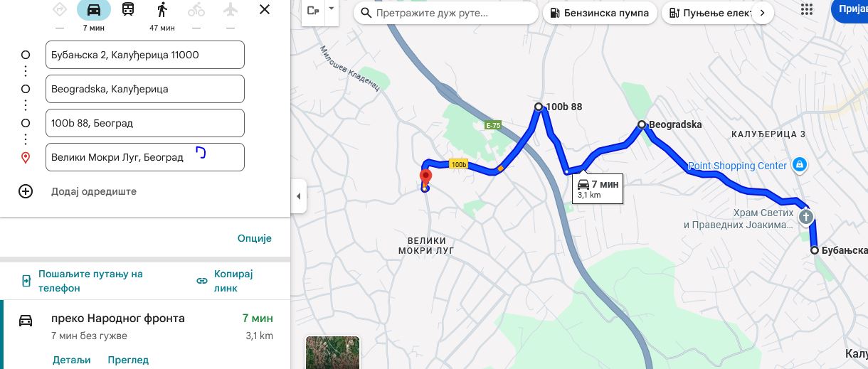Click the Point Shopping Center map pin
The image size is (868, 369).
point(800,165)
